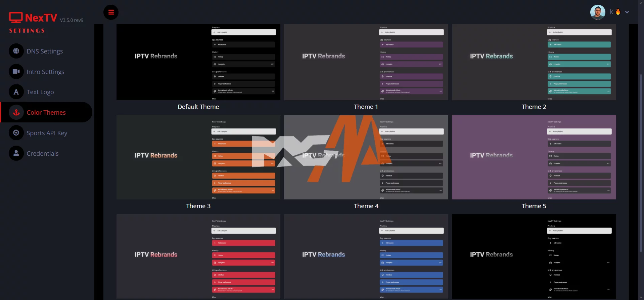Click the Color Themes anchor icon
Viewport: 644px width, 300px height.
(x=16, y=113)
